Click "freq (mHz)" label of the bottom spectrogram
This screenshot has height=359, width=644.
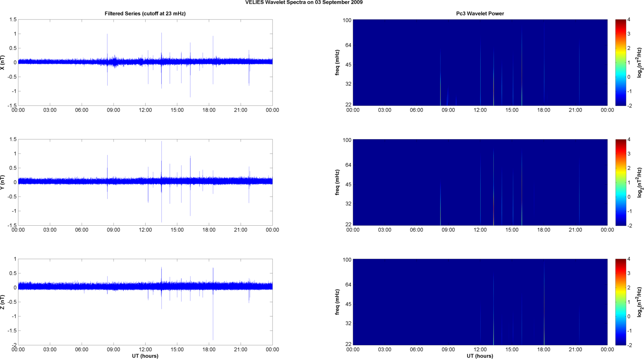pos(338,302)
